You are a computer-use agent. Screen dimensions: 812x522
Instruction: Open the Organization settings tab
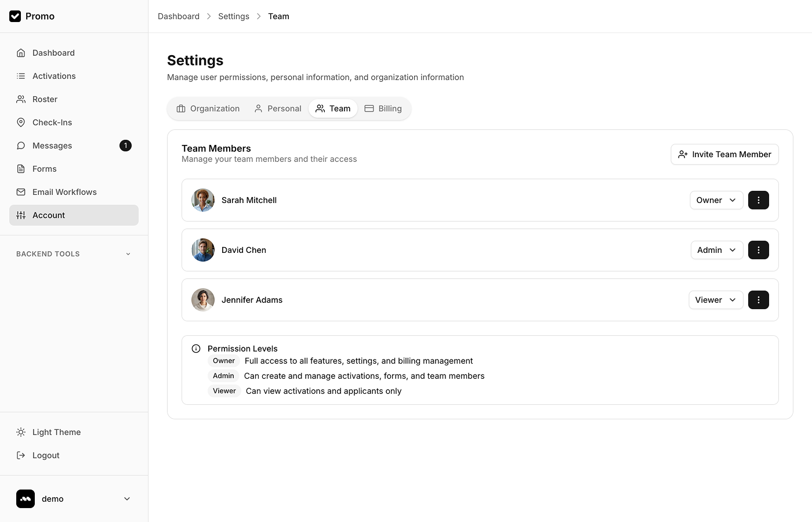coord(208,108)
